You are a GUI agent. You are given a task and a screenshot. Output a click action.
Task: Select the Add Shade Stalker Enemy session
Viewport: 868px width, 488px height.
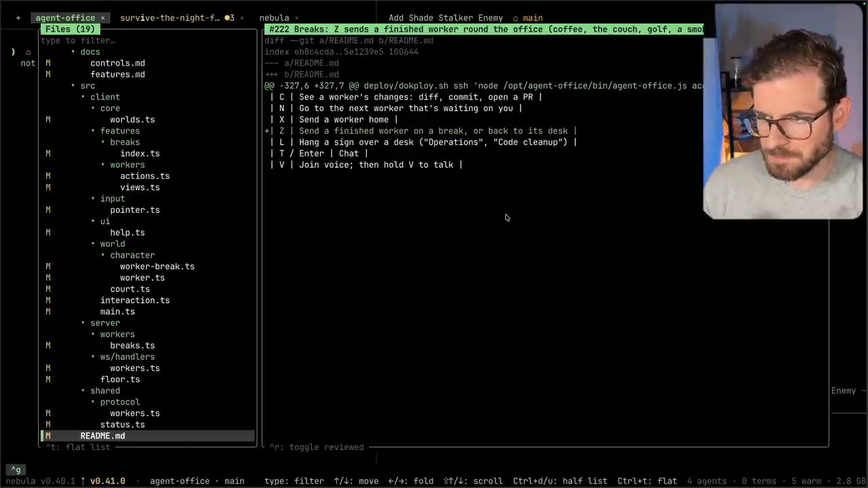pos(446,18)
